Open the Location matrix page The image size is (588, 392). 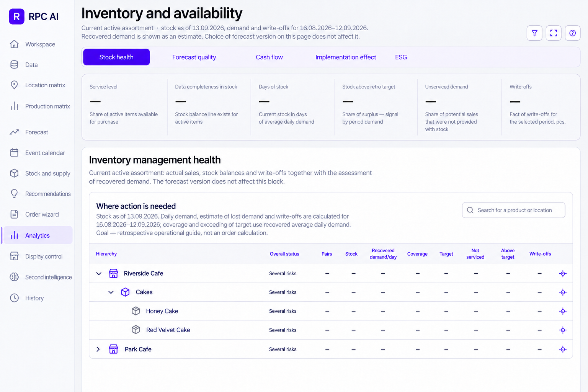[x=37, y=85]
